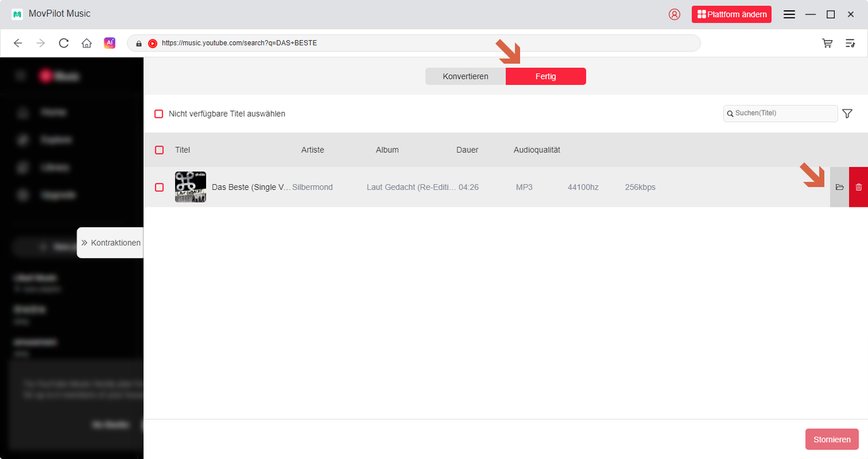Click the 44100hz sample rate value
This screenshot has width=868, height=459.
tap(583, 187)
